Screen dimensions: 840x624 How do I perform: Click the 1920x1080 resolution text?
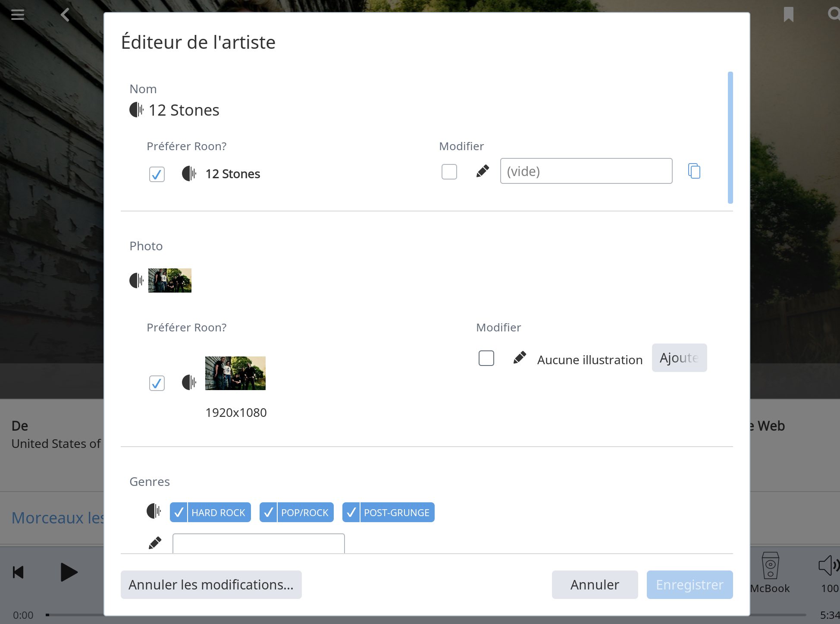(236, 413)
